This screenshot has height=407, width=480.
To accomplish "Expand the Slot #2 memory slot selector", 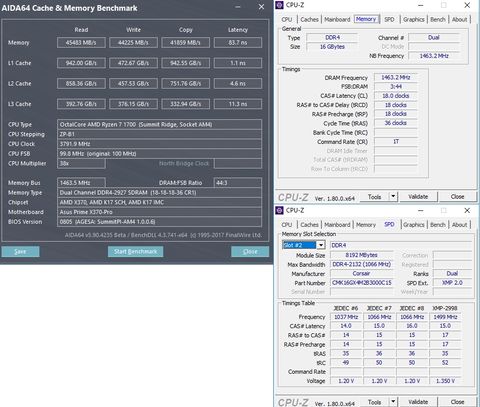I will 321,245.
